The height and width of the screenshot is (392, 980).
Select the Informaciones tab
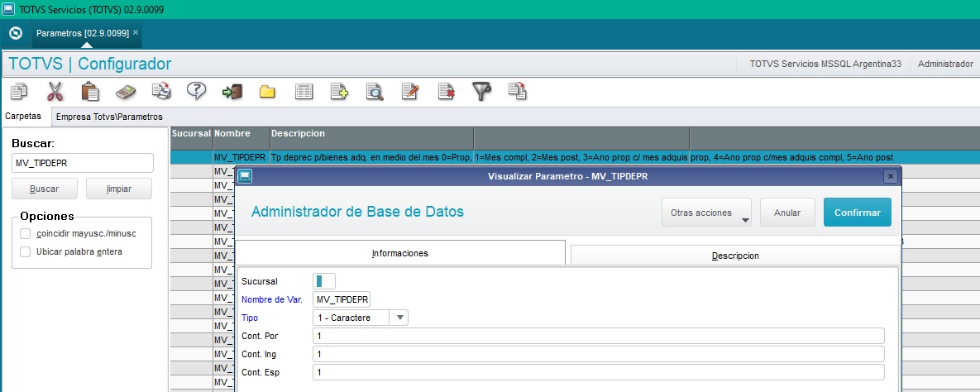click(x=400, y=253)
